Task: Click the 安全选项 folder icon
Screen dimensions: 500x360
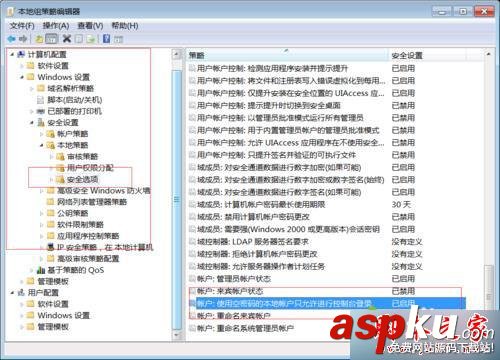Action: pyautogui.click(x=60, y=179)
